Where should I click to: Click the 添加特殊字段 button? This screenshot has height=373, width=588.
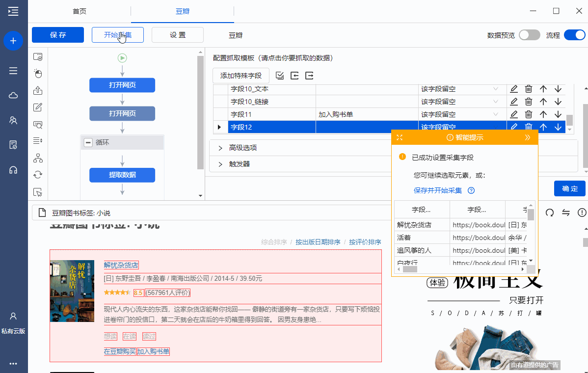pyautogui.click(x=241, y=76)
